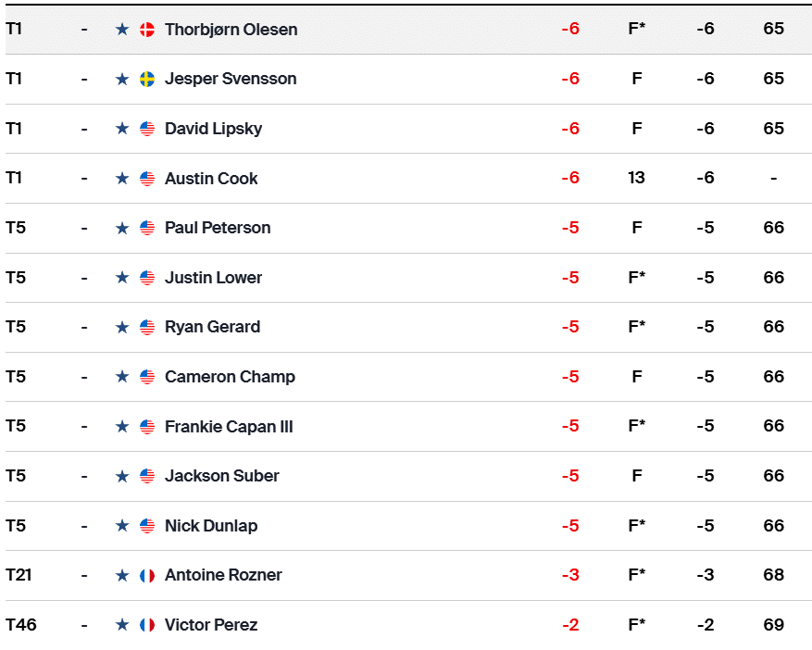Click the French flag beside Antoine Rozner
Screen dimensions: 812x650
147,575
